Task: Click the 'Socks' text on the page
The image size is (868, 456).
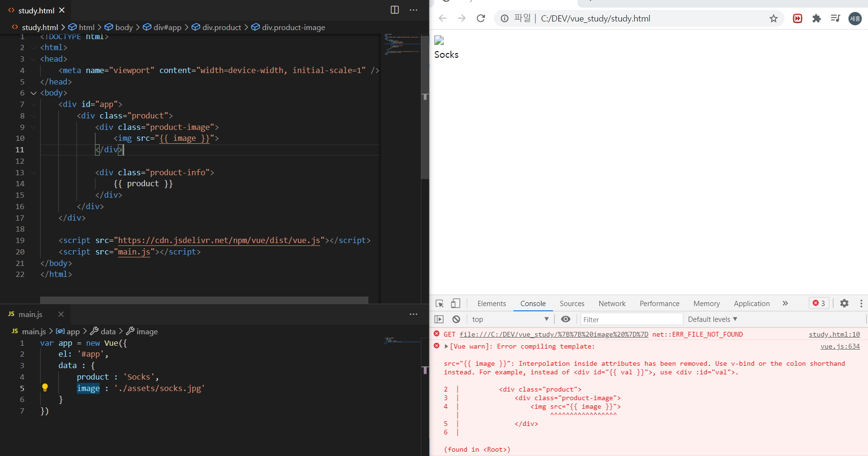Action: click(446, 55)
